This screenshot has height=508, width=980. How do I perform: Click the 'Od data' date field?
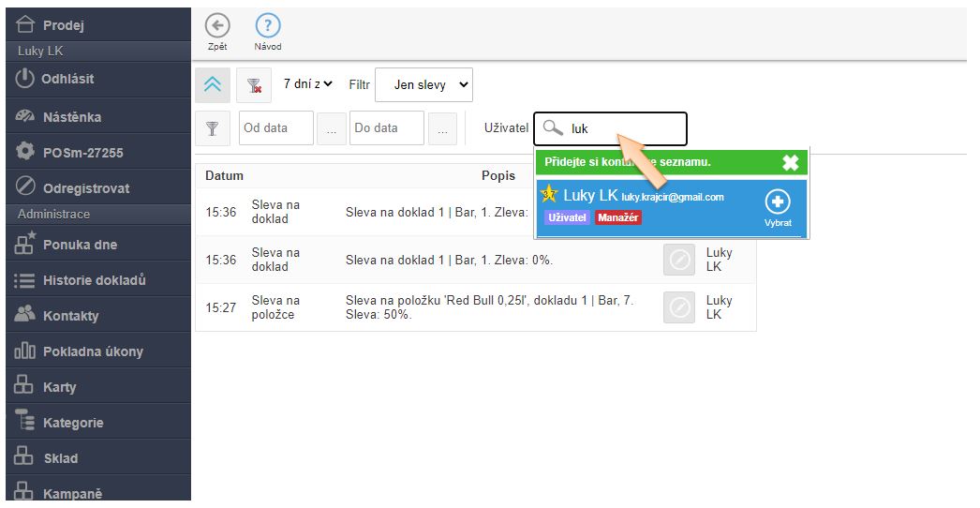point(275,128)
